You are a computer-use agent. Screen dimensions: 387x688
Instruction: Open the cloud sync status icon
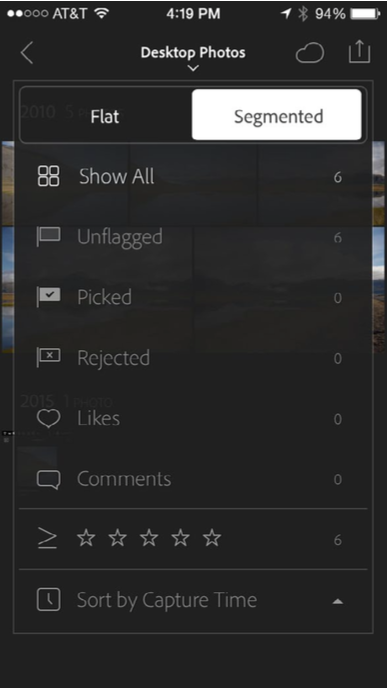(310, 54)
